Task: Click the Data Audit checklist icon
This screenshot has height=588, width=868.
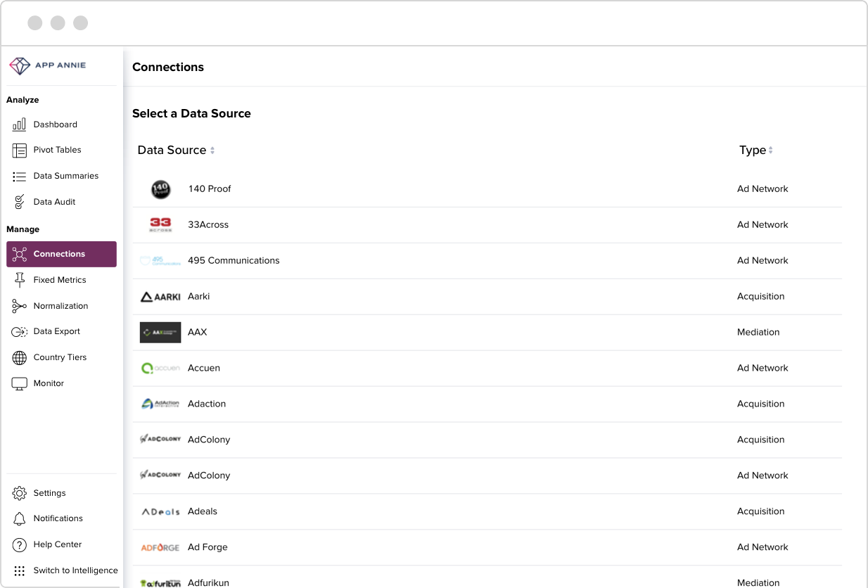Action: [x=20, y=202]
